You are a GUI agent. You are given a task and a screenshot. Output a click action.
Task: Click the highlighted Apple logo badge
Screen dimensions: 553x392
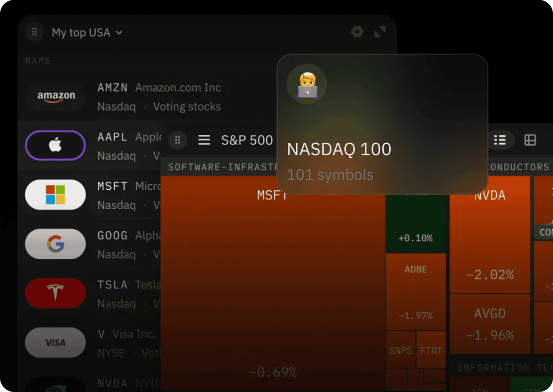point(55,146)
